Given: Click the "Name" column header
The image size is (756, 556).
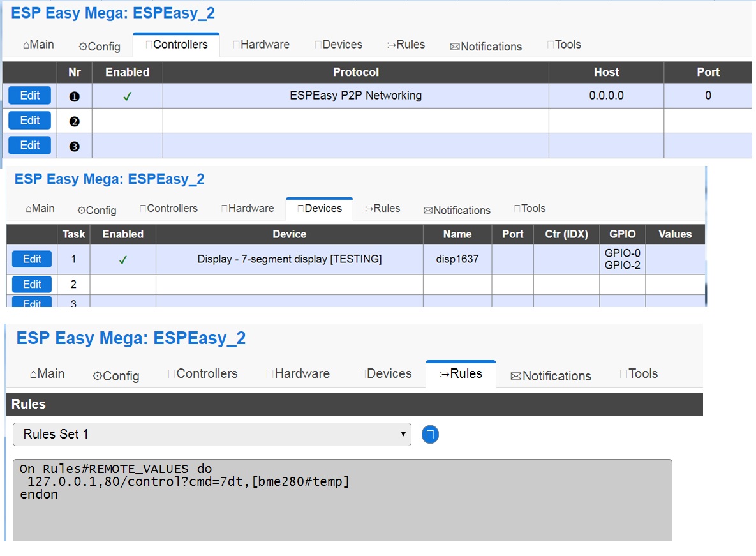Looking at the screenshot, I should (x=457, y=234).
